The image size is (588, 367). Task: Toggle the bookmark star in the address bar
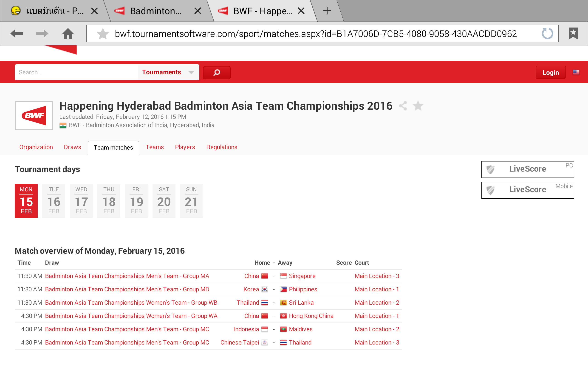(x=102, y=34)
